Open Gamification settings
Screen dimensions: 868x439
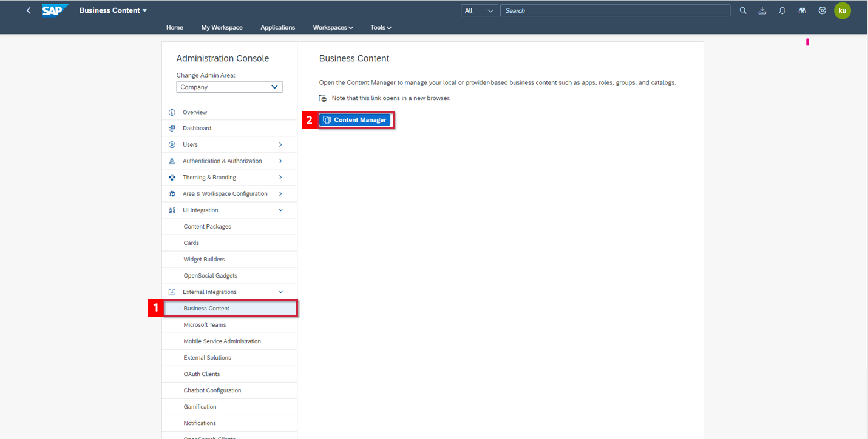coord(229,407)
